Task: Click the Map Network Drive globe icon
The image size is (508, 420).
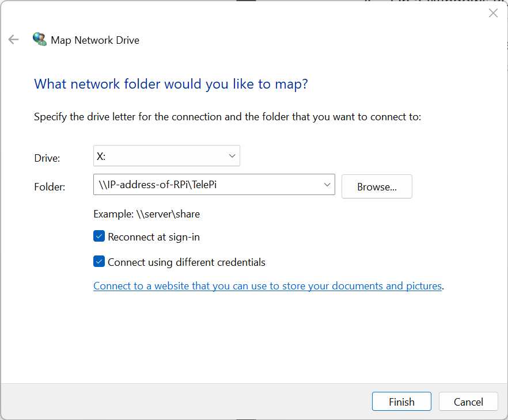Action: (40, 39)
